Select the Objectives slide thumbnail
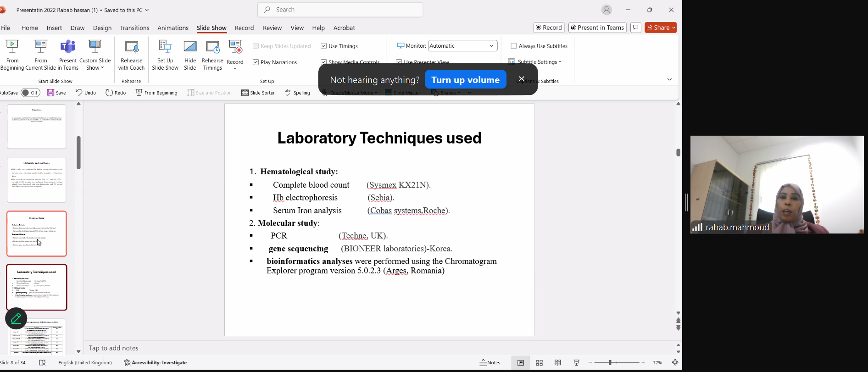Screen dimensions: 868x372 pos(37,127)
